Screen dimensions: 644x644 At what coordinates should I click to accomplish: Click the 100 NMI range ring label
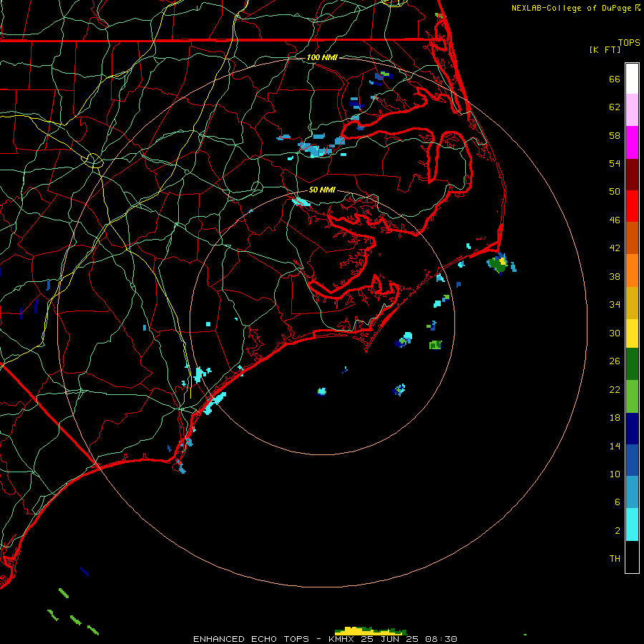(x=322, y=57)
